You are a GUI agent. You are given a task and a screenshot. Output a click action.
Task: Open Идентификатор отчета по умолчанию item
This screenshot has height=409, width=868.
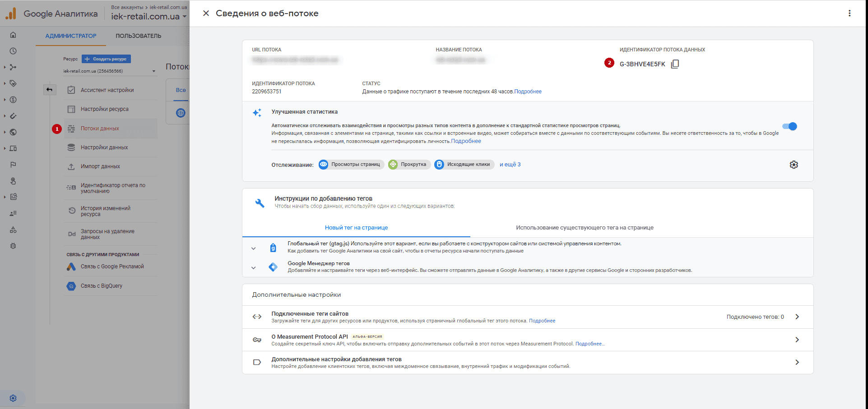coord(111,188)
